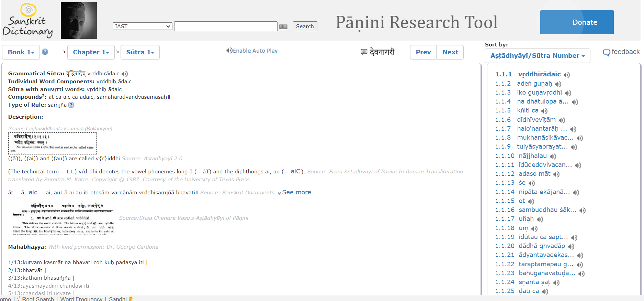Play audio for 1.1.9 tulyāsyaprayat
Viewport: 644px width, 301px height.
[574, 147]
